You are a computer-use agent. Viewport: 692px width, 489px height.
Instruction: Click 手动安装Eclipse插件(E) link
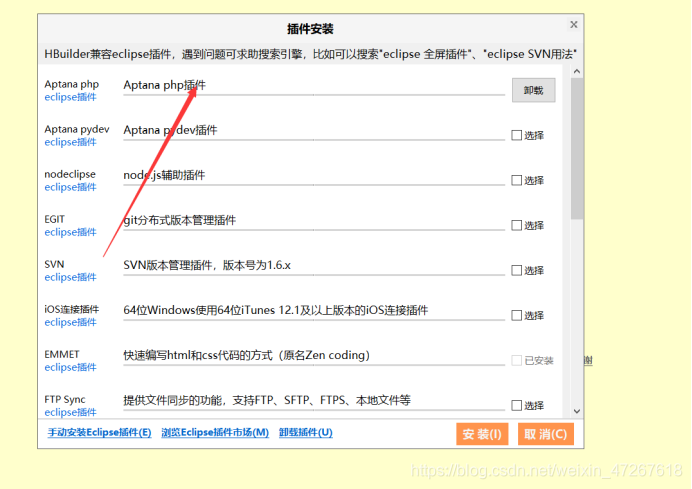(99, 433)
